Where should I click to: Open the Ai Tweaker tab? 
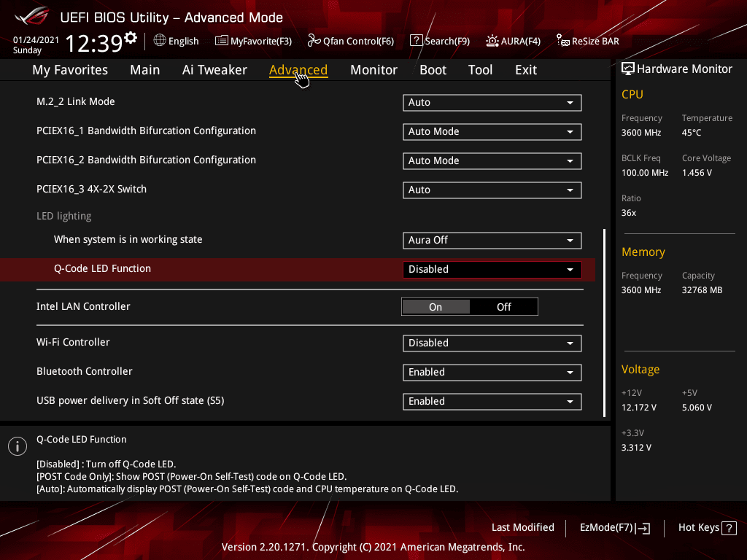[214, 70]
